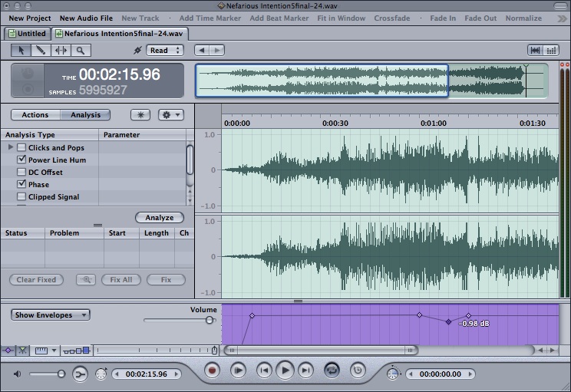Viewport: 571px width, 392px height.
Task: Click the Analyze button
Action: (x=160, y=218)
